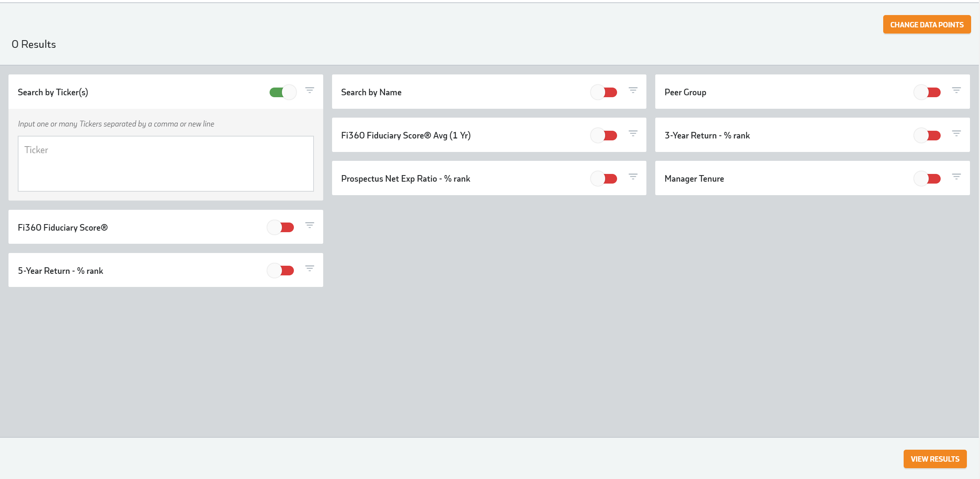Switch on the 5-Year Return % rank toggle
Image resolution: width=980 pixels, height=479 pixels.
[x=281, y=271]
